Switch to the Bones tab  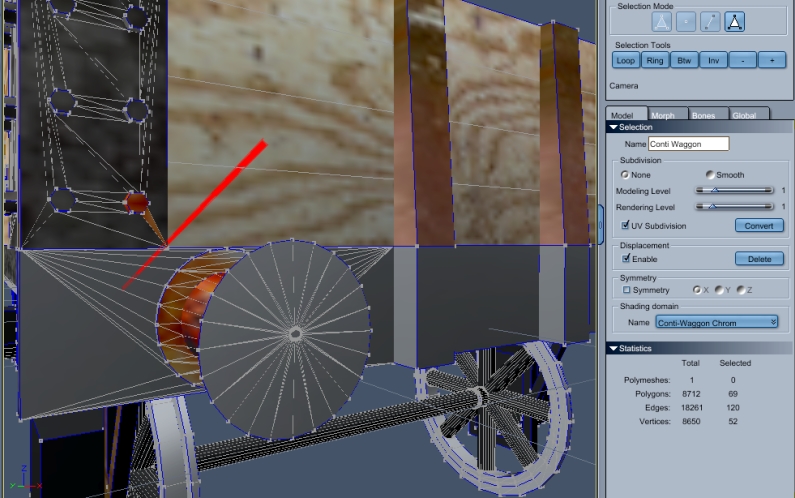pyautogui.click(x=708, y=114)
